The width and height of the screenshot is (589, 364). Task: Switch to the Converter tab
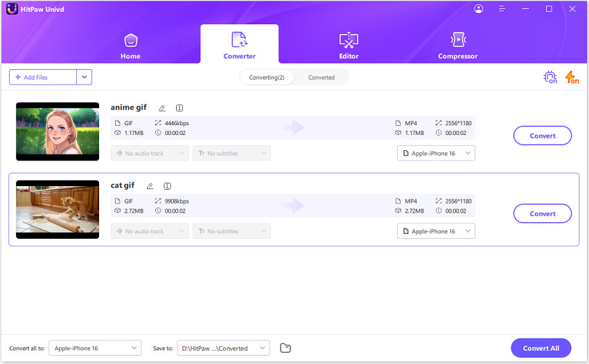click(239, 44)
